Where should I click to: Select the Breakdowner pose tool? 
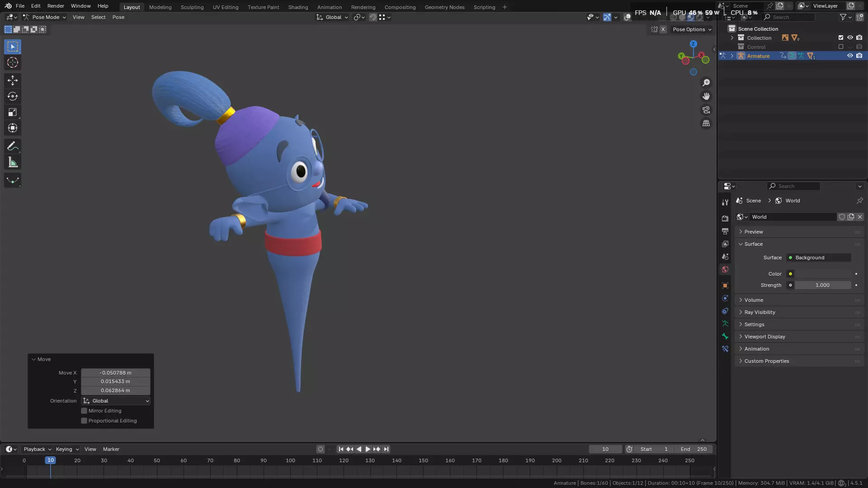[13, 180]
